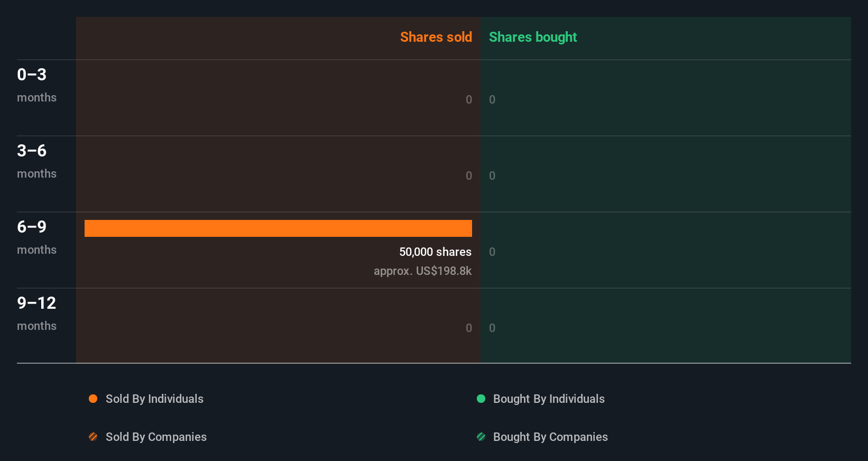
Task: Select the 9–12 months row label
Action: pyautogui.click(x=36, y=313)
